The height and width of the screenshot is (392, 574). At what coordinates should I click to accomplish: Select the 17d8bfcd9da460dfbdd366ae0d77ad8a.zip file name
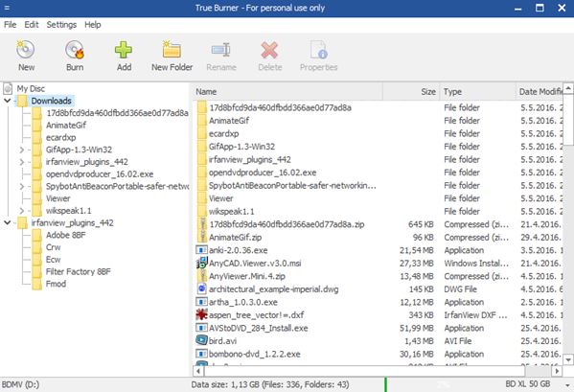287,224
